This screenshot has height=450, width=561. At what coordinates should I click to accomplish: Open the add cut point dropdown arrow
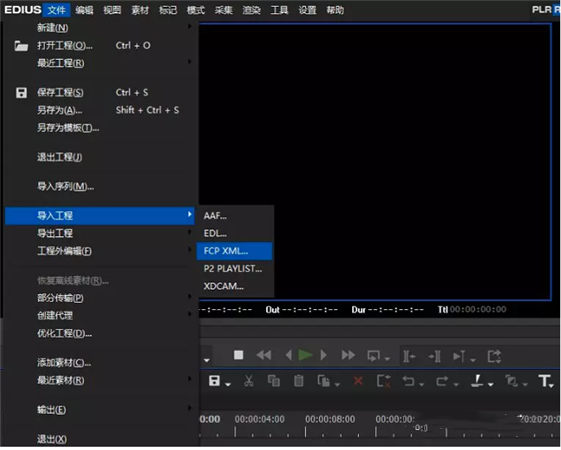click(x=491, y=386)
